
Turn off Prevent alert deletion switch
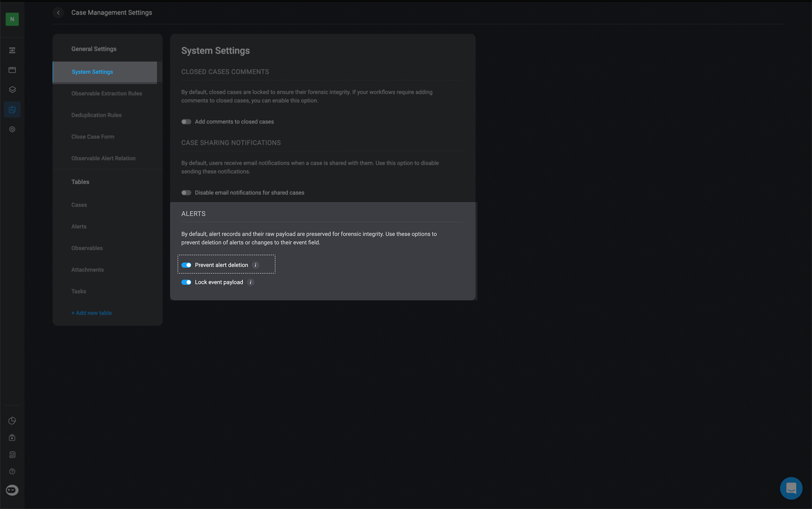tap(186, 265)
